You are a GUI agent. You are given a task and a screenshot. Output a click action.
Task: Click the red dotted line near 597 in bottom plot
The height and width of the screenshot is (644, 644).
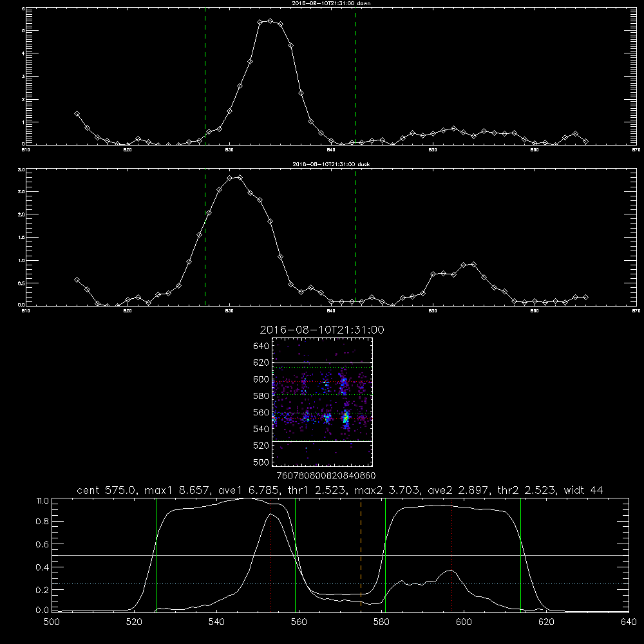click(x=452, y=554)
